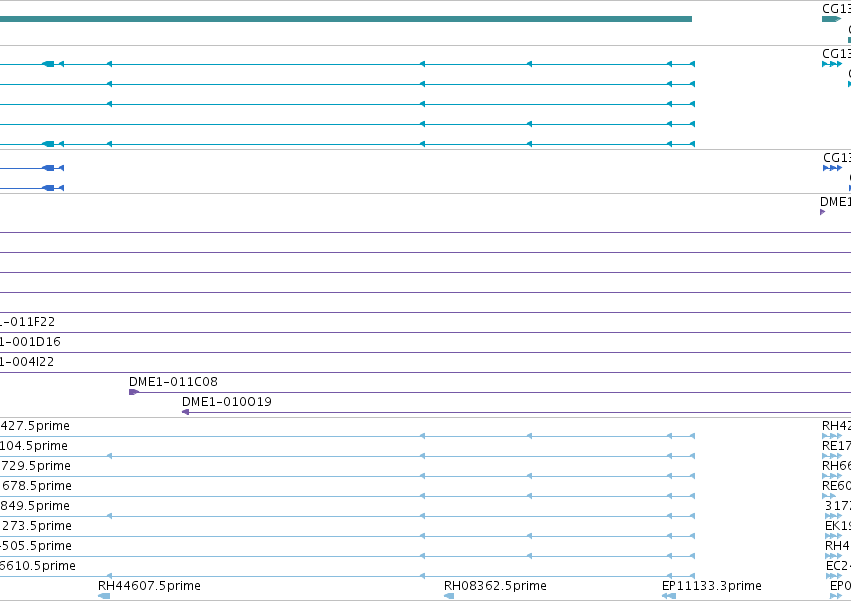Click the label ending in 505.5prime

coord(36,546)
